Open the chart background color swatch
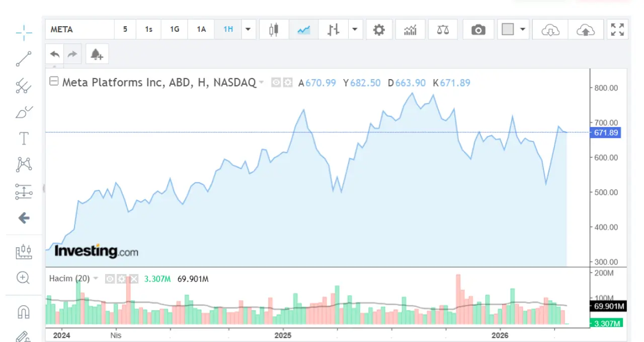The height and width of the screenshot is (342, 644). [508, 30]
